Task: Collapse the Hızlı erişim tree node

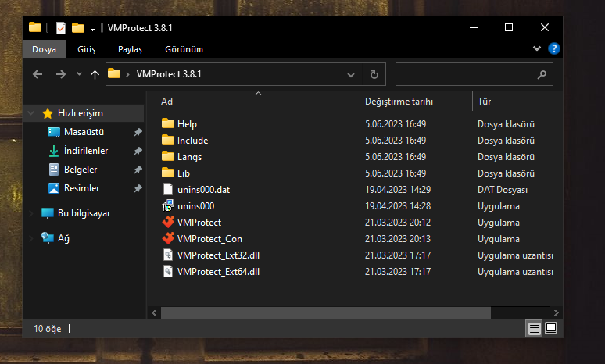Action: coord(31,113)
